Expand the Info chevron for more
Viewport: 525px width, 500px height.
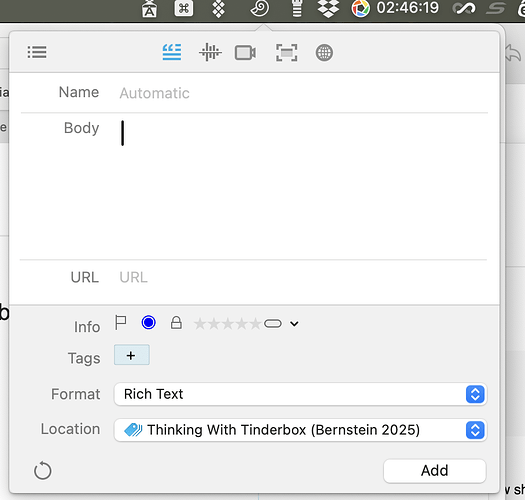pos(294,324)
